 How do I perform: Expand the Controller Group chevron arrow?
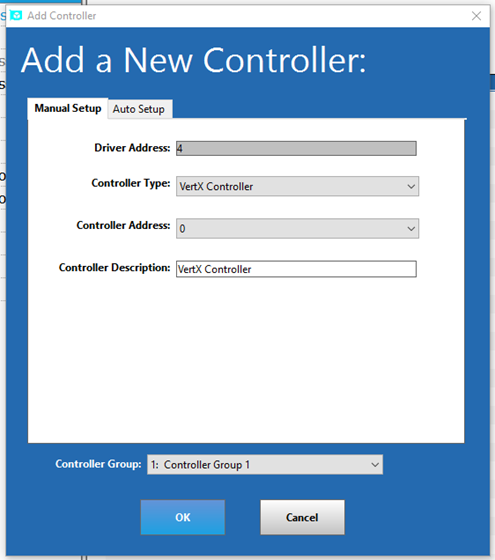pyautogui.click(x=375, y=465)
